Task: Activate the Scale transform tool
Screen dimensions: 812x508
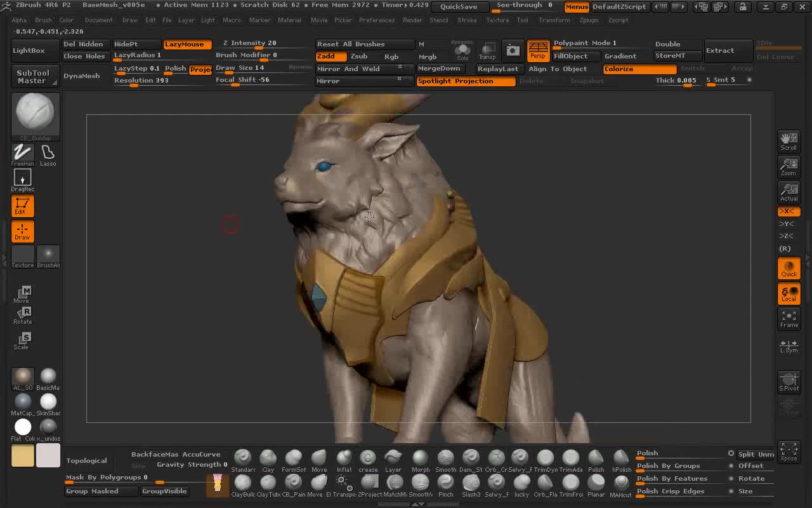Action: (22, 340)
